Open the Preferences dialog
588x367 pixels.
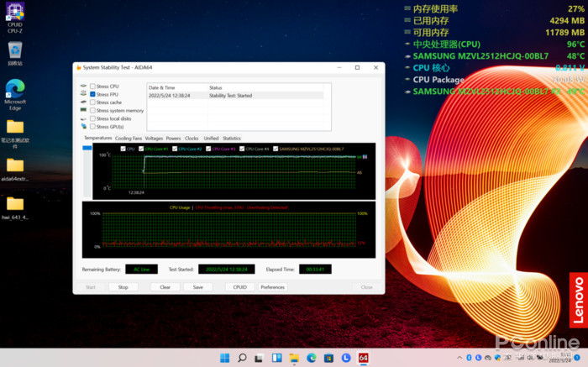coord(273,287)
